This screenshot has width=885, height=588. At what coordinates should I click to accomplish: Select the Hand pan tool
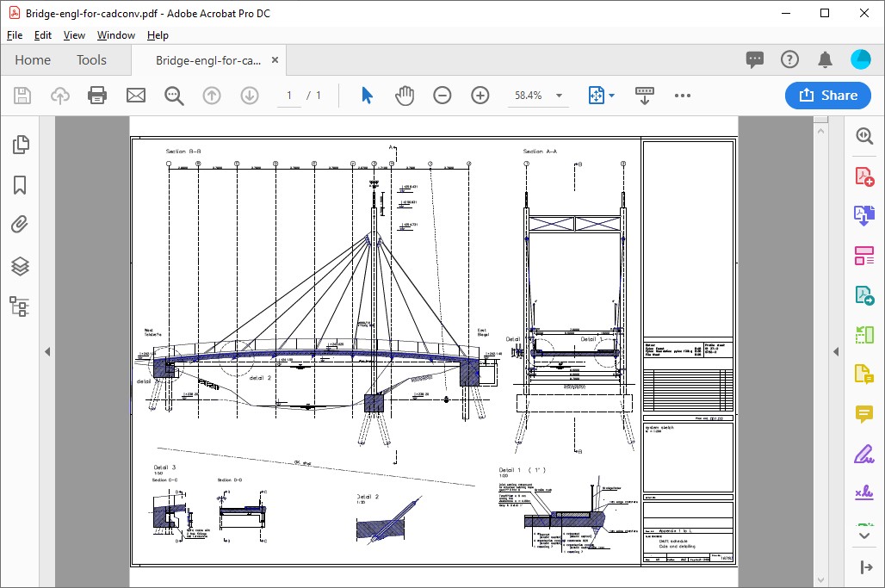coord(405,96)
